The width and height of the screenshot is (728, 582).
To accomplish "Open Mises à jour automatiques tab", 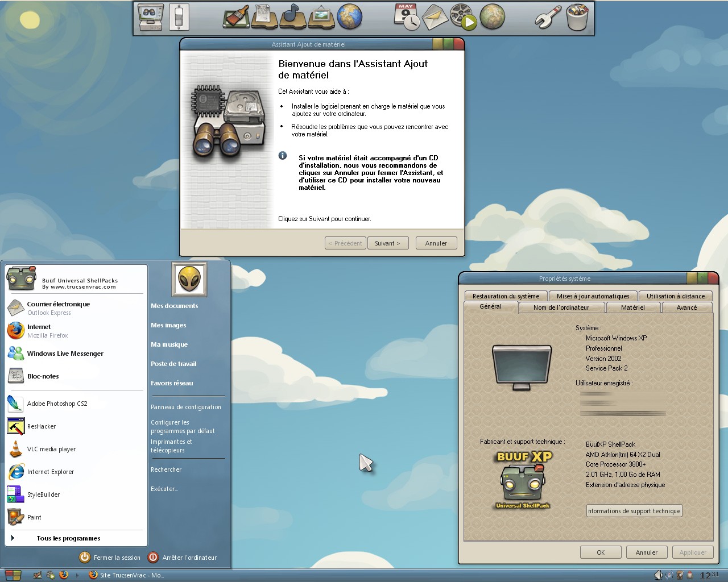I will 593,296.
